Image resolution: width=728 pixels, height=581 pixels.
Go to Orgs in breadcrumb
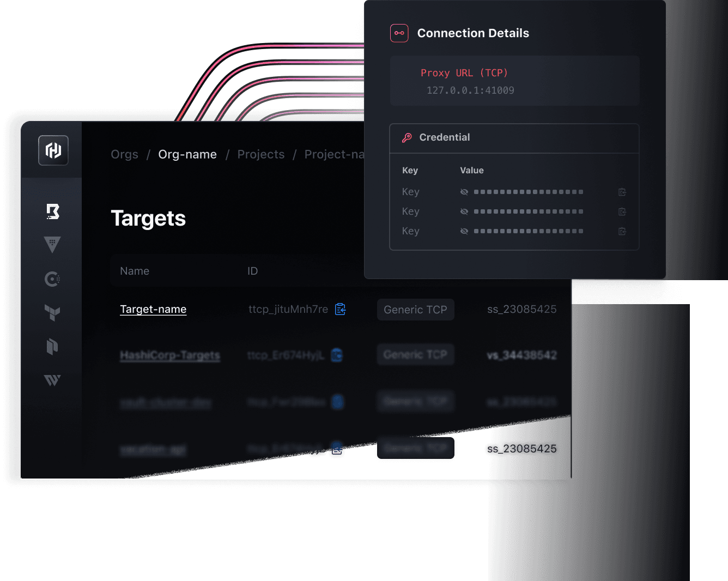pyautogui.click(x=124, y=155)
